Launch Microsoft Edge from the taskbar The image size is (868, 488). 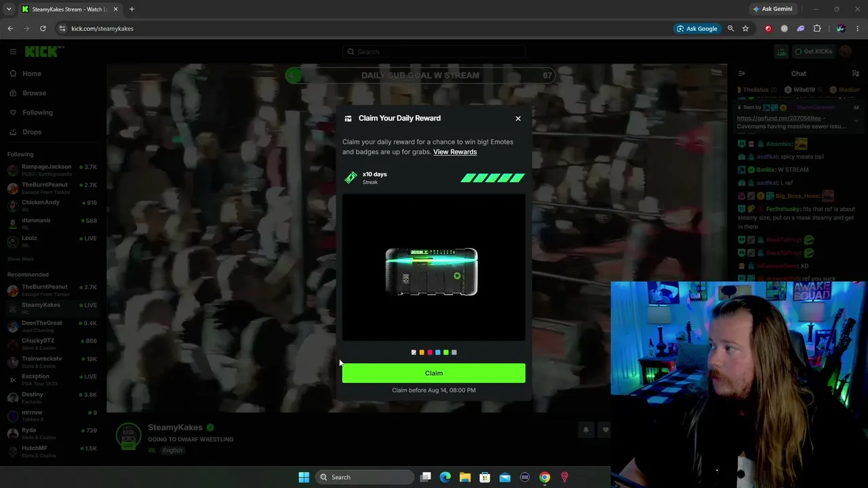(x=445, y=477)
